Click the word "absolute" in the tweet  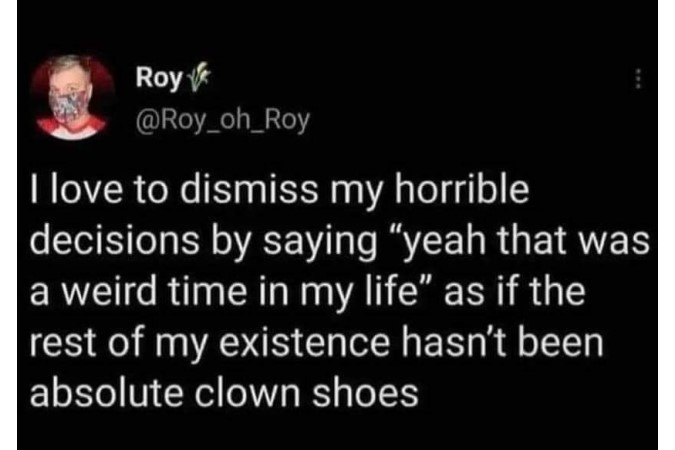106,392
